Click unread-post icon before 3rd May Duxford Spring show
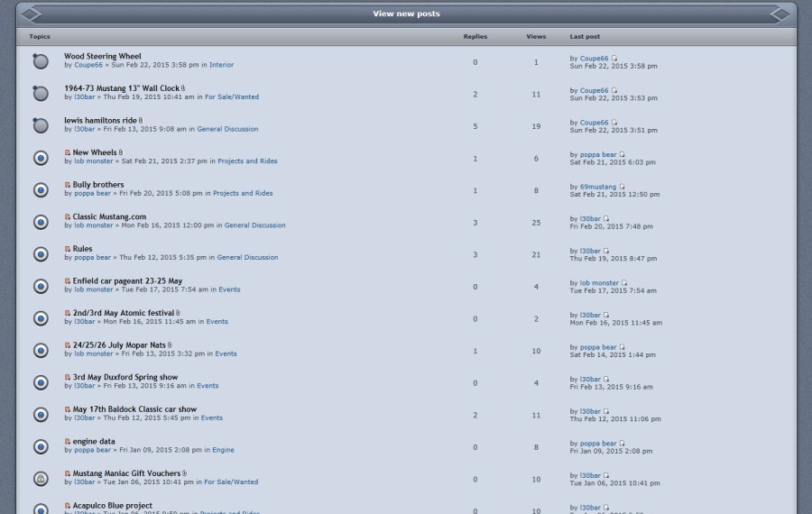Image resolution: width=812 pixels, height=514 pixels. [x=68, y=378]
